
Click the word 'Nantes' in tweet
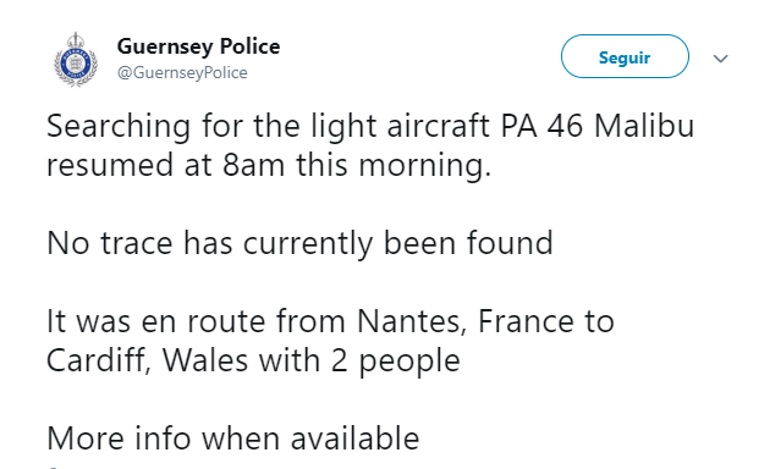[x=412, y=322]
